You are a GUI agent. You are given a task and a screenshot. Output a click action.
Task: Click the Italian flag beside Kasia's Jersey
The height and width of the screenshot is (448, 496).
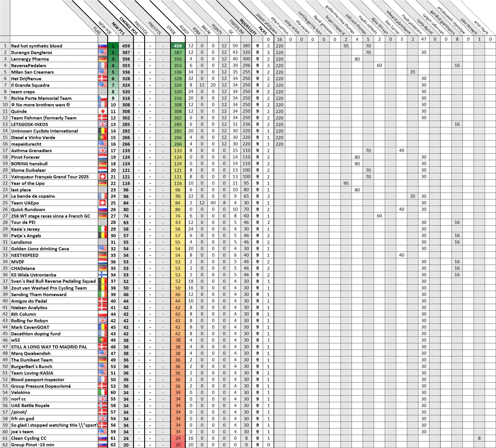(103, 229)
